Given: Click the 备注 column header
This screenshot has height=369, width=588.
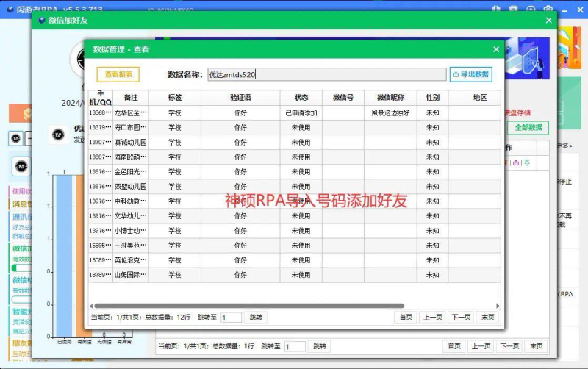Looking at the screenshot, I should point(131,98).
